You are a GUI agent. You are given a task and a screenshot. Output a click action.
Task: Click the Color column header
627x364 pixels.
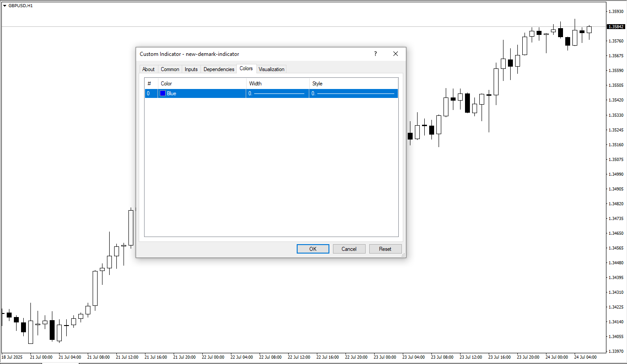202,84
